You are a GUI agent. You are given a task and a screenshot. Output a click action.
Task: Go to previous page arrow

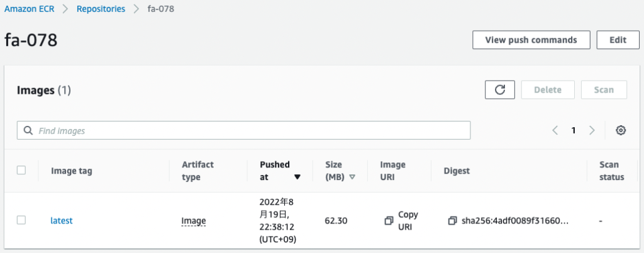[x=555, y=131]
